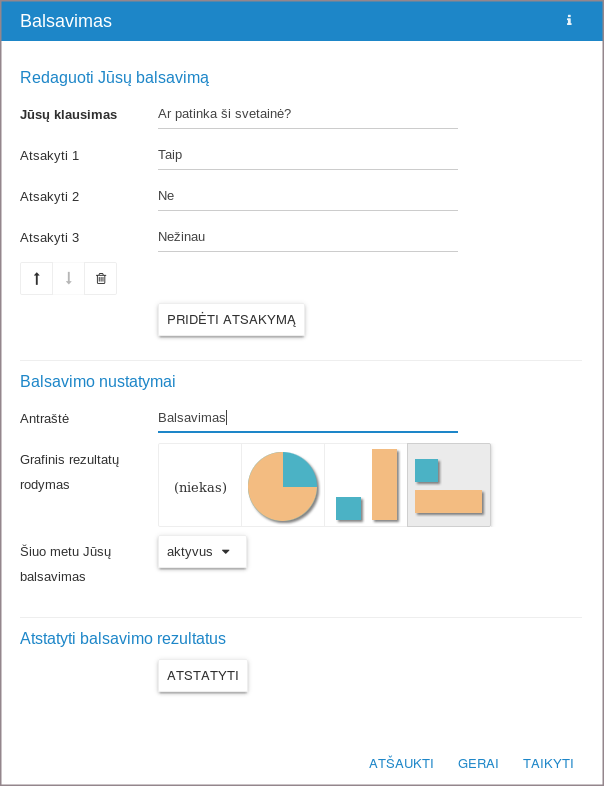
Task: Confirm with the GERAI button
Action: tap(478, 763)
